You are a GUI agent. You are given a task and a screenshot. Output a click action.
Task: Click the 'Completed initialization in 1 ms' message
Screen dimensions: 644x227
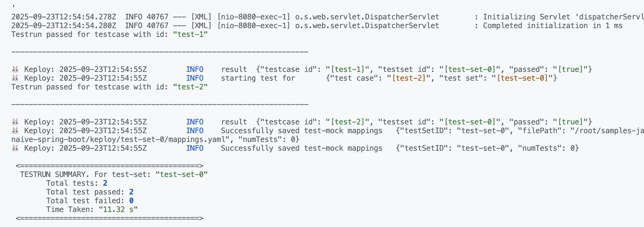point(552,26)
